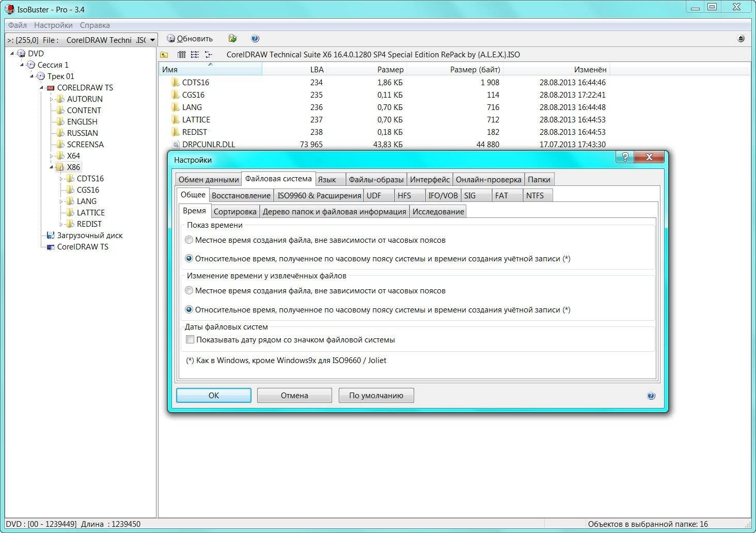Switch to ISO9960 & Расширения tab
The width and height of the screenshot is (756, 533).
click(319, 196)
